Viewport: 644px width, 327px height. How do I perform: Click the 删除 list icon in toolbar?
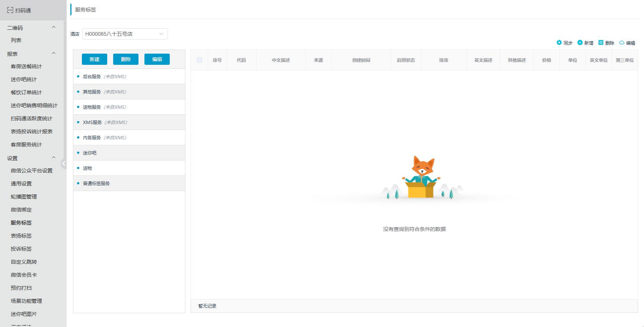[600, 43]
